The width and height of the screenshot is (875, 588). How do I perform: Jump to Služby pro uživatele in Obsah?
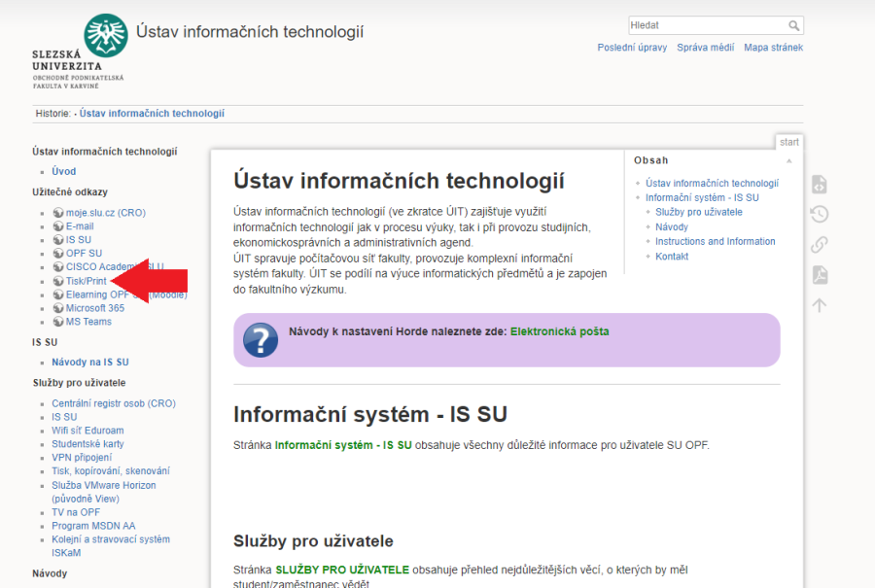pyautogui.click(x=699, y=212)
